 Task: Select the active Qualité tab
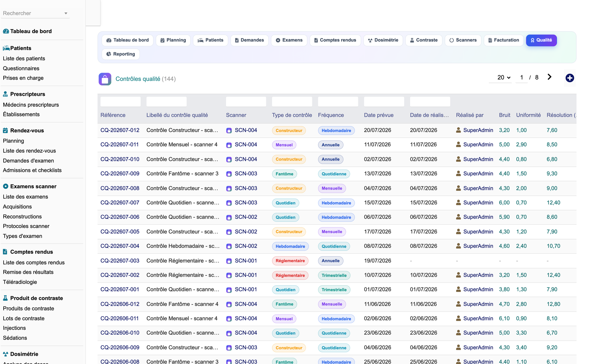coord(541,40)
